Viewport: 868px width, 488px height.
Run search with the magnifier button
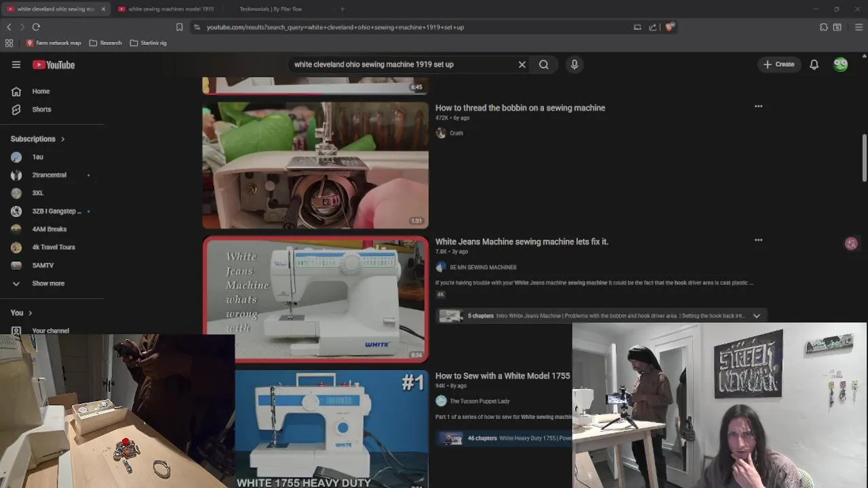pyautogui.click(x=544, y=64)
